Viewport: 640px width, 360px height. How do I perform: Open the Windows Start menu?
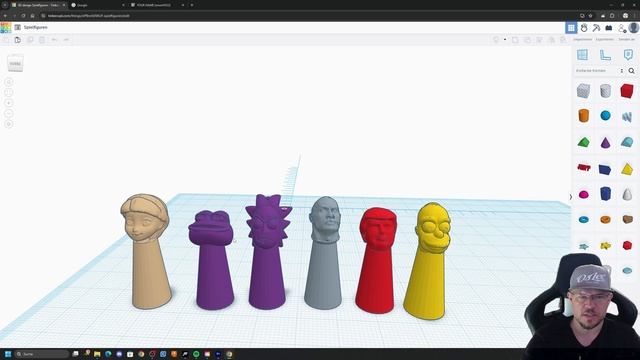coord(8,354)
